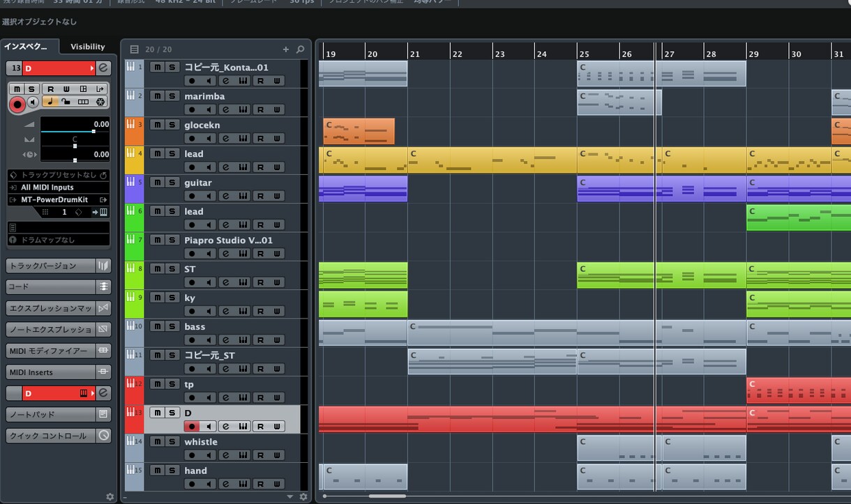
Task: Toggle inspector record enable button
Action: tap(17, 104)
